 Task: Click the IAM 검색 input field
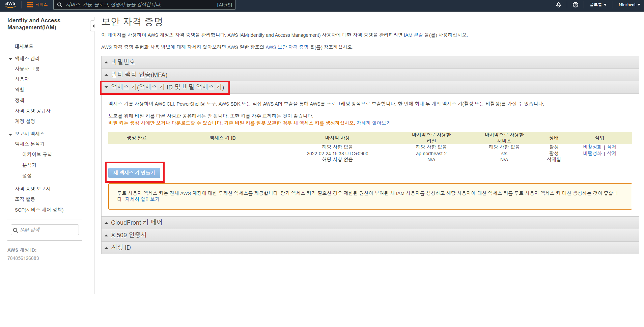coord(45,230)
